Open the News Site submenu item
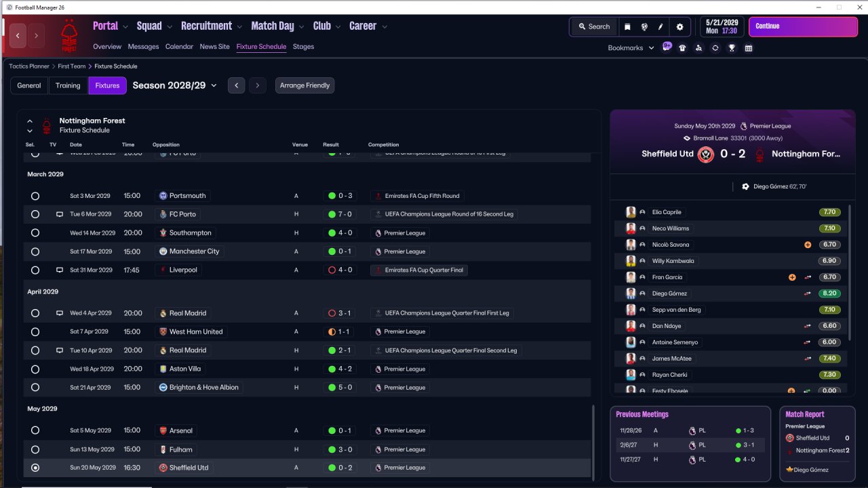The height and width of the screenshot is (488, 868). tap(214, 47)
